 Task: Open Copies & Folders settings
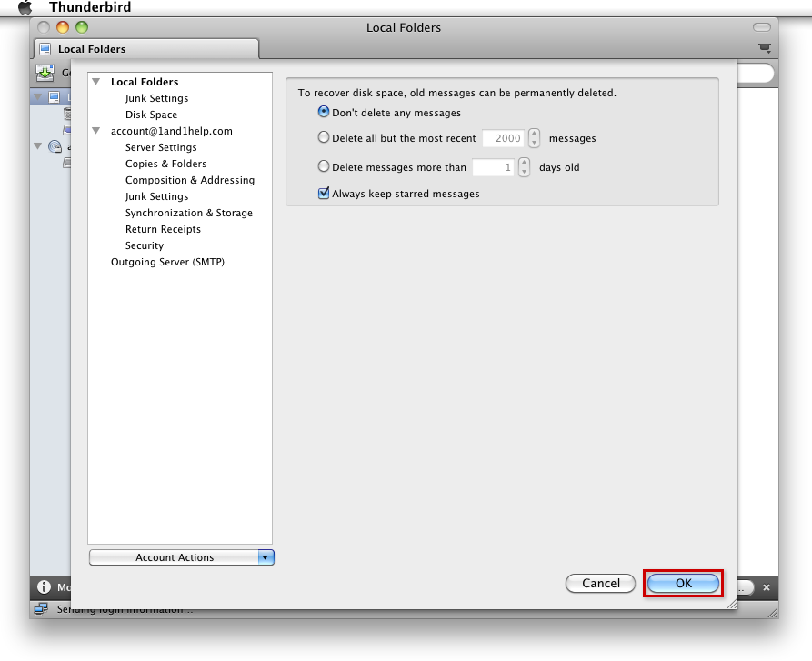coord(165,164)
